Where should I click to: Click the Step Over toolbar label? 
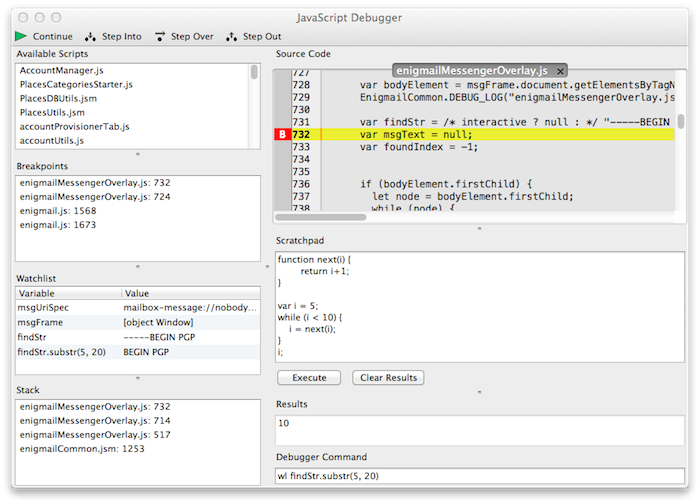(x=192, y=37)
